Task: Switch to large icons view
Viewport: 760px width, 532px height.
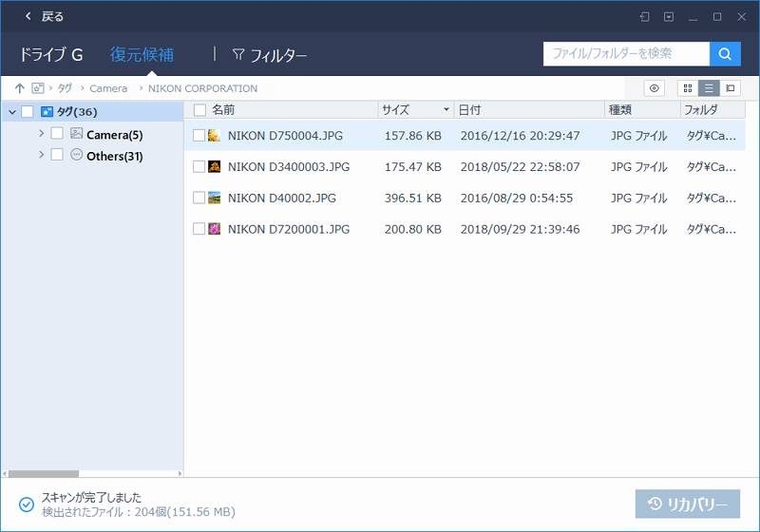Action: (x=688, y=88)
